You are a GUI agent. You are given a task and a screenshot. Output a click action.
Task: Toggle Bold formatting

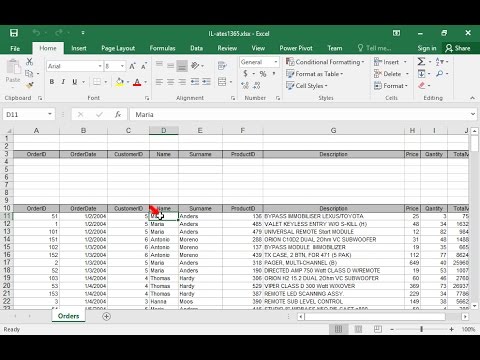pos(52,82)
